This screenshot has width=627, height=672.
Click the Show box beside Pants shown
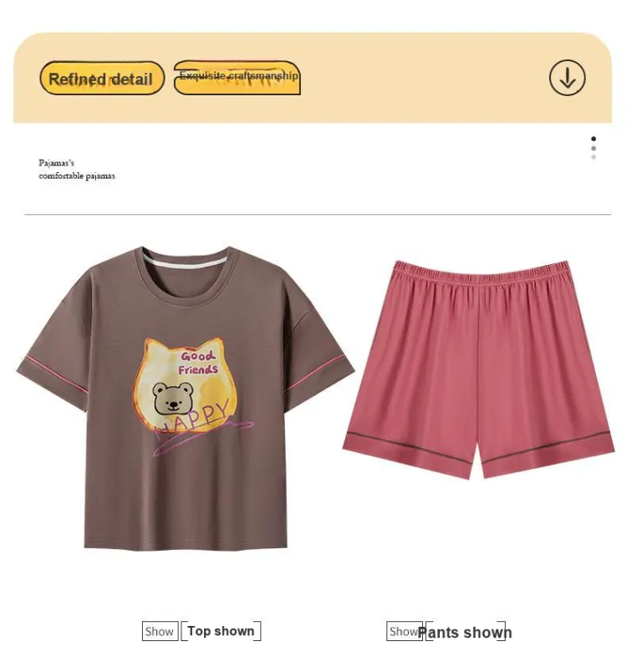(404, 631)
